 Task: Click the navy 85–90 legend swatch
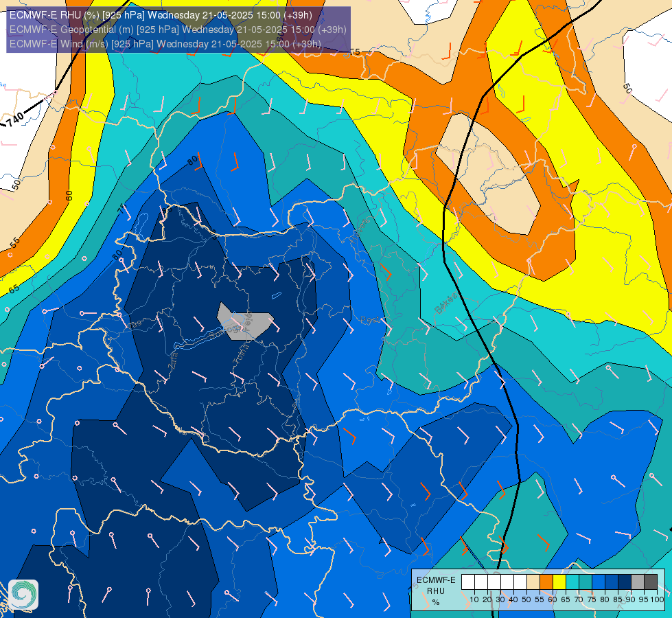(625, 582)
